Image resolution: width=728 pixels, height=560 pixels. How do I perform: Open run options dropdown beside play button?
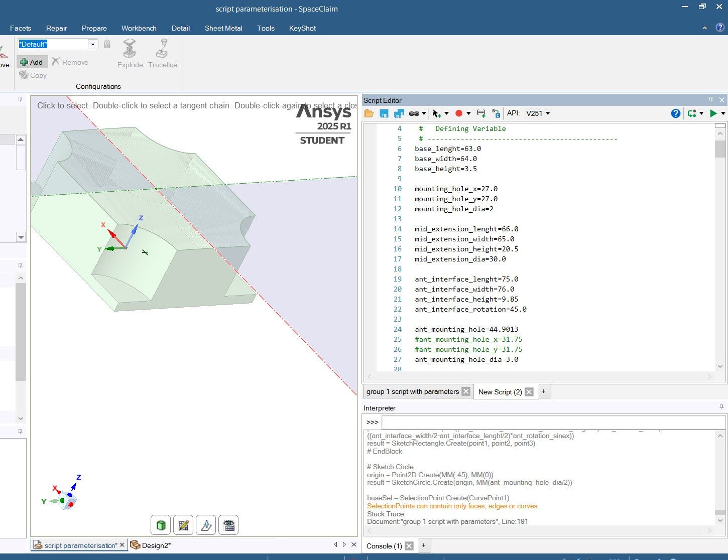(x=723, y=113)
